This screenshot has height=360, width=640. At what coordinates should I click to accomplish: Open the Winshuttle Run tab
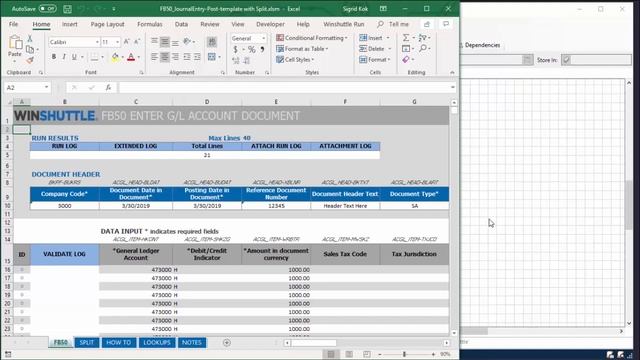coord(344,24)
